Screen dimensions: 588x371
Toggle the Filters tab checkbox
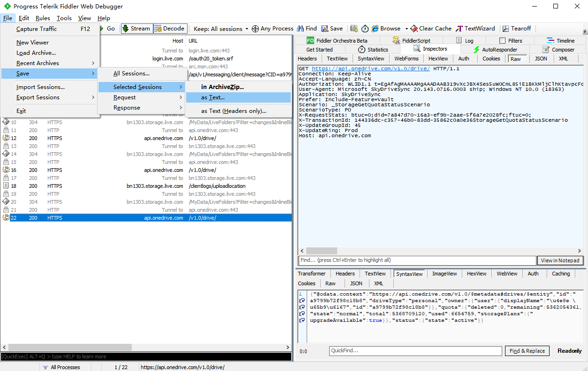tap(502, 41)
